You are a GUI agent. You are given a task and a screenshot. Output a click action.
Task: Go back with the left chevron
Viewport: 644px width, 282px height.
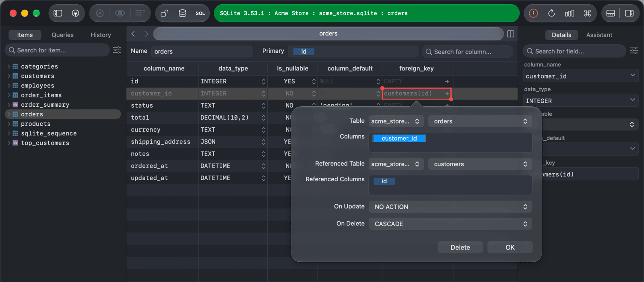[x=133, y=34]
